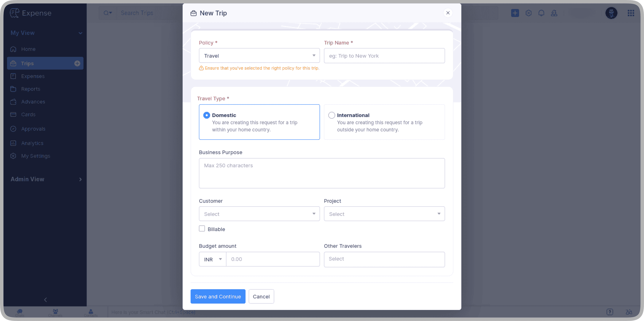Select the Domestic travel type
Screen dimensions: 644x321
[259, 122]
